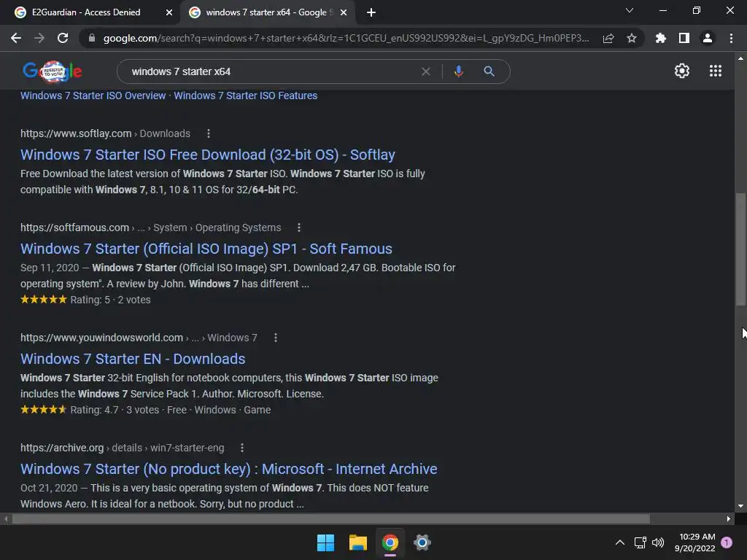Screen dimensions: 747x560
Task: Bookmark this page with the star icon
Action: (632, 38)
